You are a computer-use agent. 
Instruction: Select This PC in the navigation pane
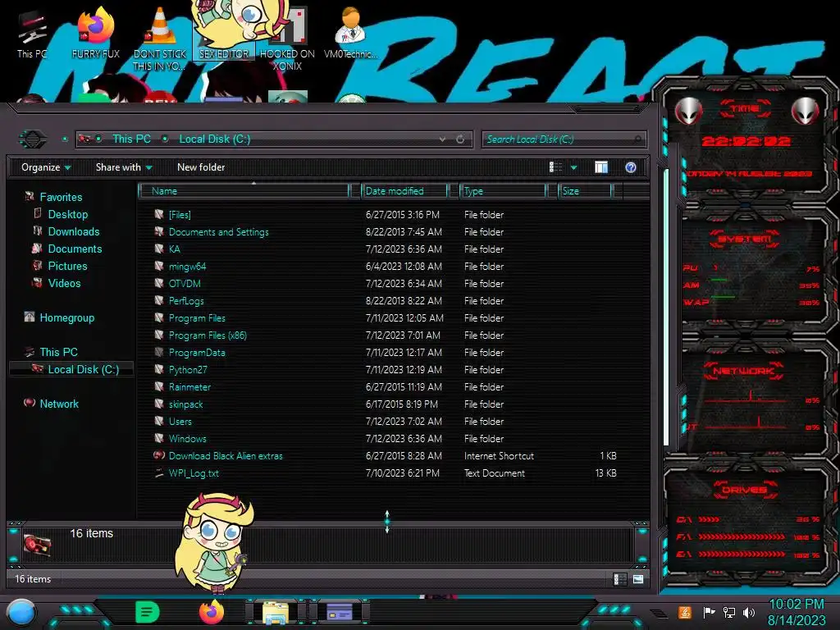(58, 352)
